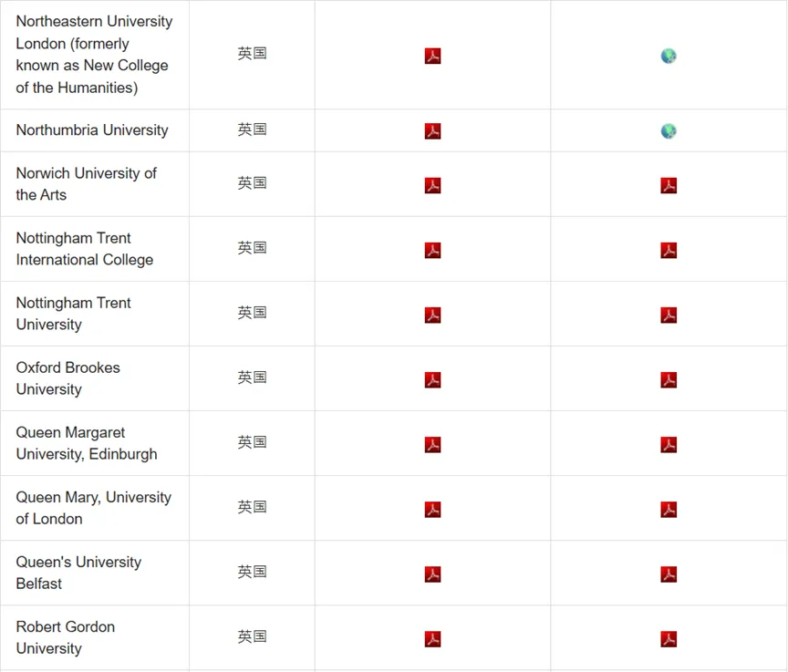Image resolution: width=788 pixels, height=672 pixels.
Task: Open first PDF for Nottingham Trent University
Action: pos(433,315)
